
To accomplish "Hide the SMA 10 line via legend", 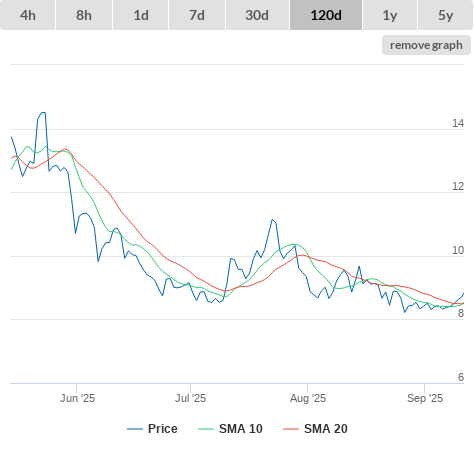I will pos(241,429).
